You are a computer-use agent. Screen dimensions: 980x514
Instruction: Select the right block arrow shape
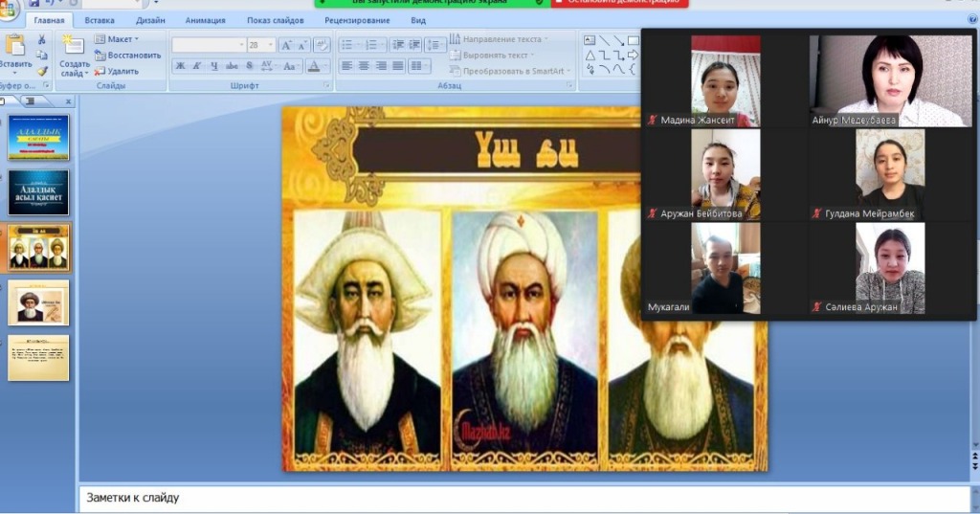point(634,56)
